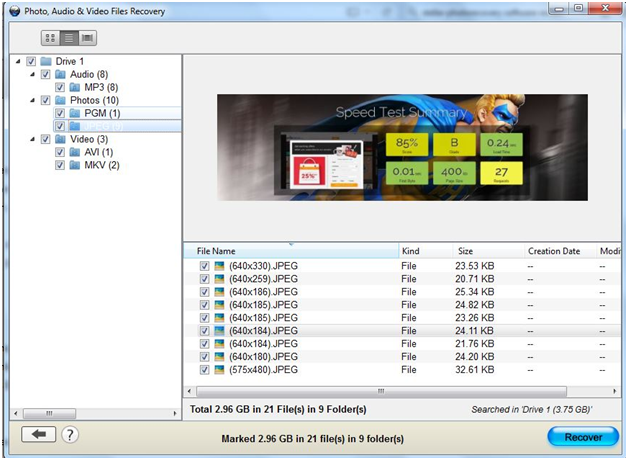Screen dimensions: 628x460
Task: Select the 24.20 KB size cell
Action: pos(474,357)
